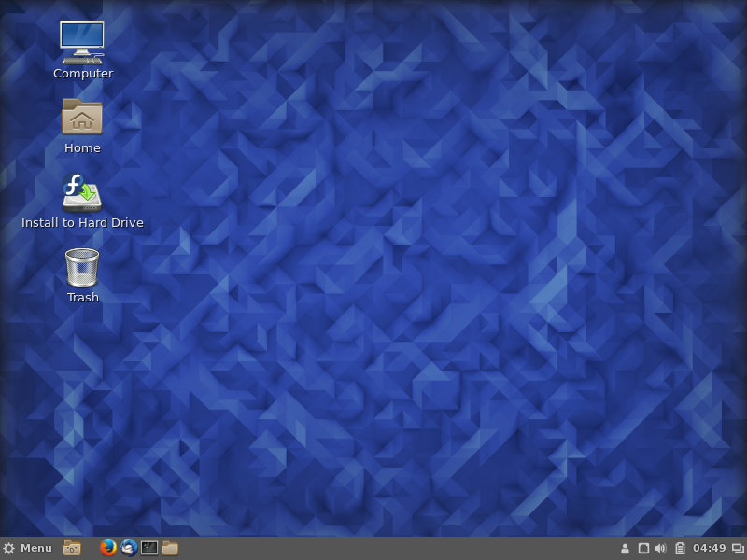This screenshot has width=747, height=560.
Task: Click the Trash label text
Action: (x=83, y=298)
